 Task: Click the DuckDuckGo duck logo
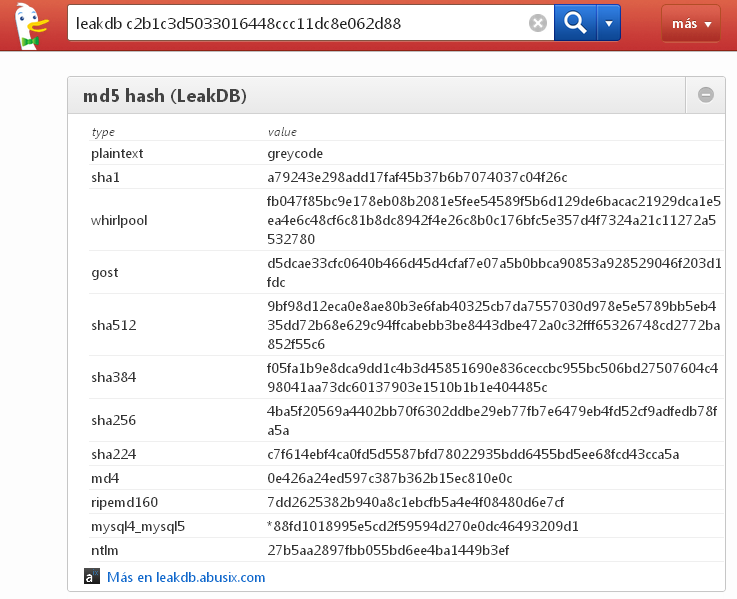point(31,25)
